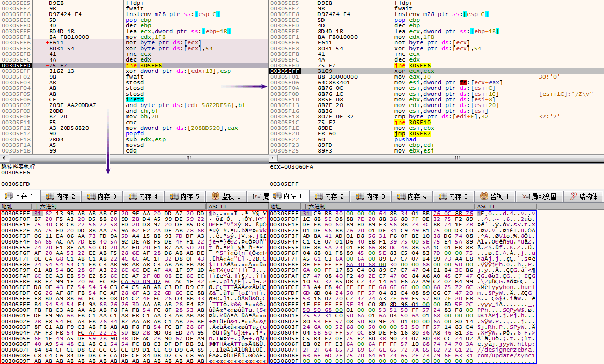The width and height of the screenshot is (604, 364).
Task: Click 'jmp 305F82' instruction in right pane
Action: click(413, 133)
